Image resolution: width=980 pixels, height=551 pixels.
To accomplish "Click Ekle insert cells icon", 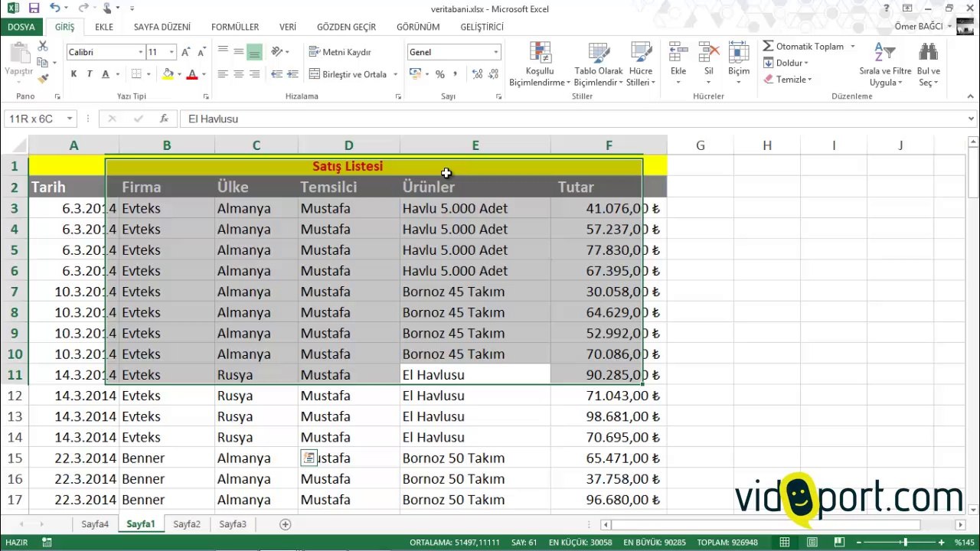I will [x=678, y=53].
